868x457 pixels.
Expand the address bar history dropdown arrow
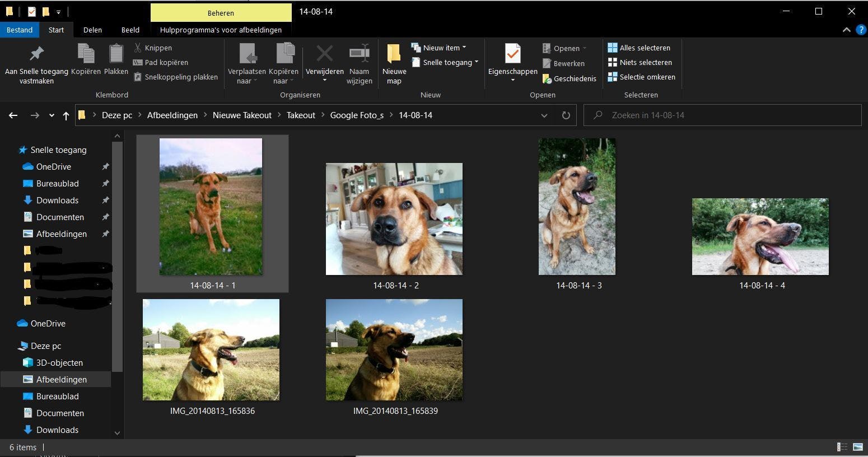pyautogui.click(x=544, y=115)
